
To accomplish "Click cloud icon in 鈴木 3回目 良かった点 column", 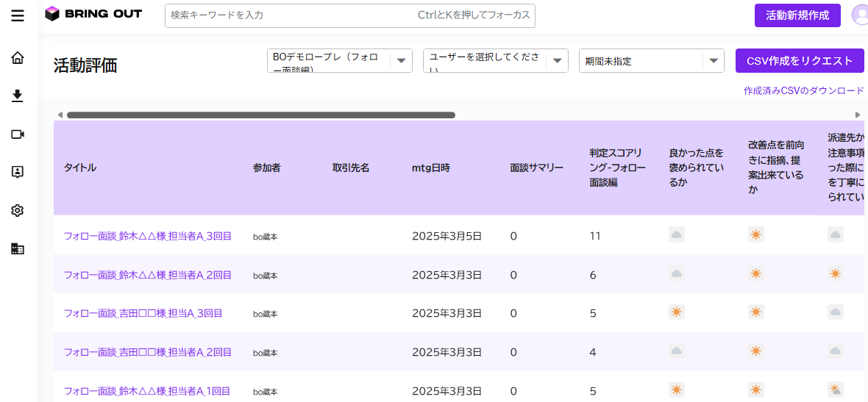I will pos(677,234).
